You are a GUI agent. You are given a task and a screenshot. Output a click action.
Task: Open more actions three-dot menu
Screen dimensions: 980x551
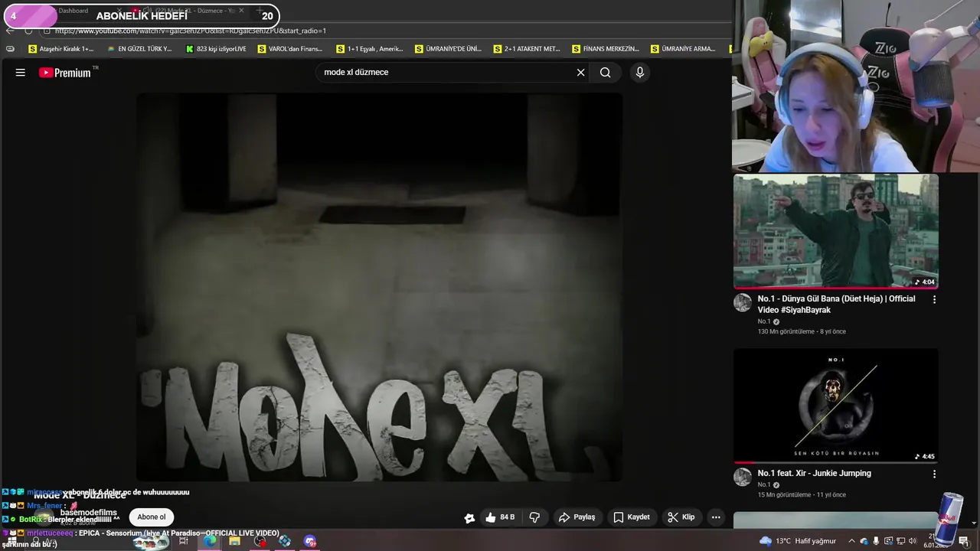coord(716,517)
